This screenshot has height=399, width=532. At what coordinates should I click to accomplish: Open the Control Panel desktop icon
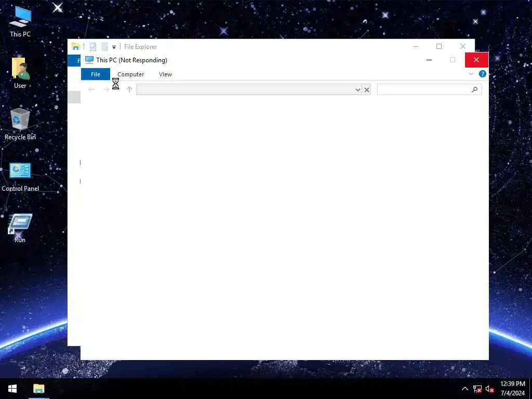tap(20, 177)
